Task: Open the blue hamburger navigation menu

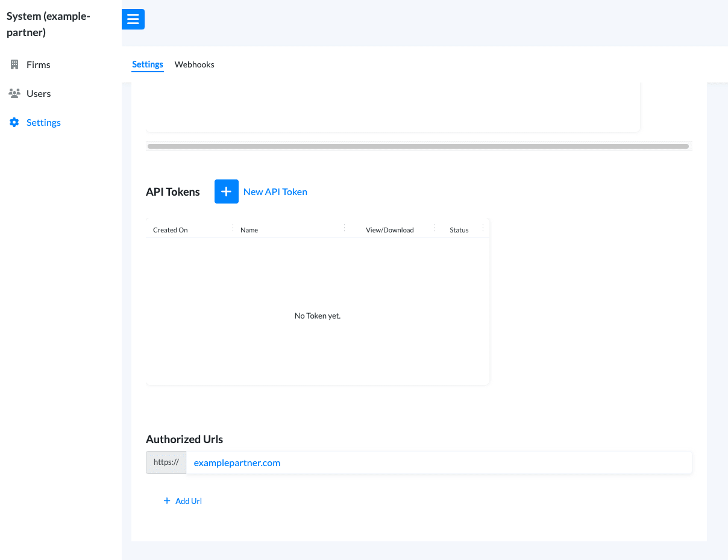Action: pos(133,19)
